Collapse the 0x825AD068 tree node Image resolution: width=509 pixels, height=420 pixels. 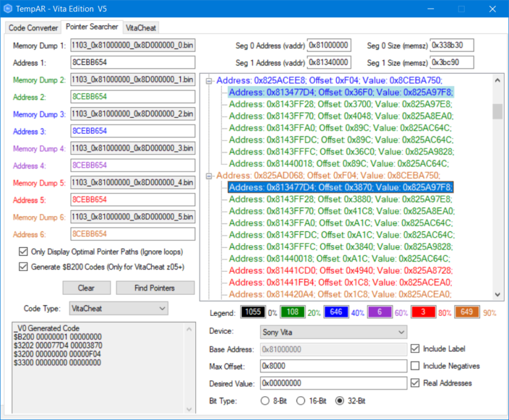tap(209, 176)
